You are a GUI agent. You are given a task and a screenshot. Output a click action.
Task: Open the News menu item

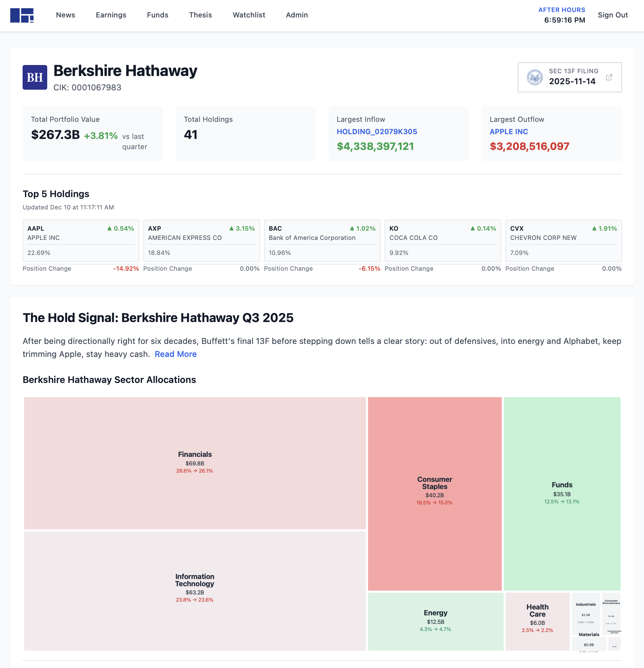point(65,15)
